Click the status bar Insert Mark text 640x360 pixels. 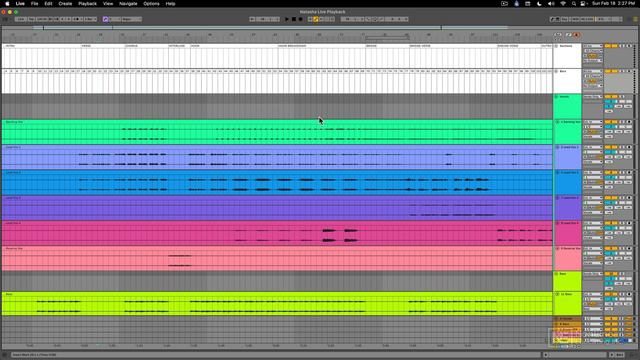tap(34, 355)
